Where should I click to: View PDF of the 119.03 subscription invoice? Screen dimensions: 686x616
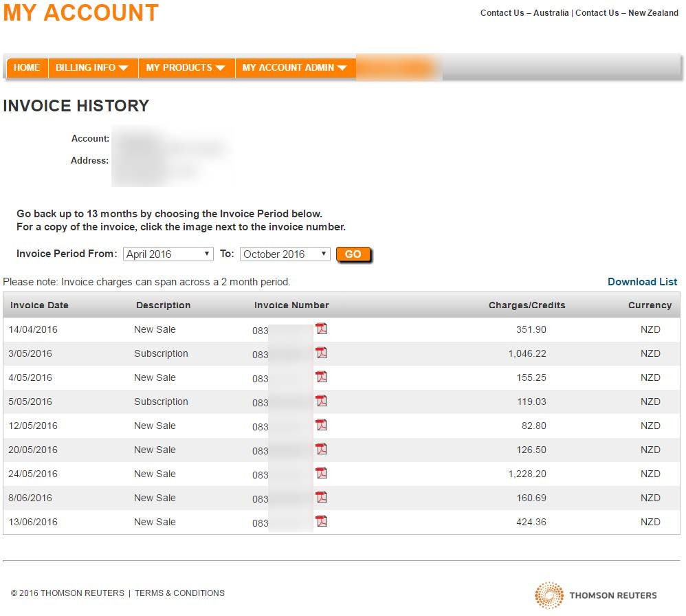coord(321,401)
